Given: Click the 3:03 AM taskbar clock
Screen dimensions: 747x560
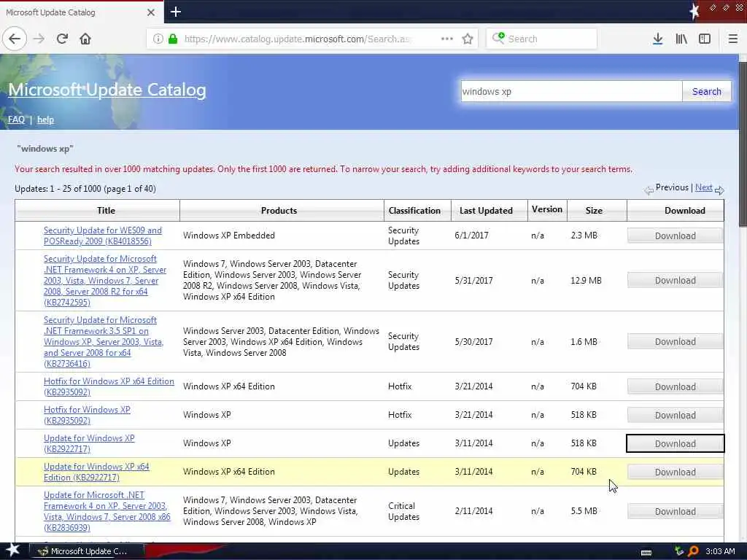Looking at the screenshot, I should pos(720,551).
